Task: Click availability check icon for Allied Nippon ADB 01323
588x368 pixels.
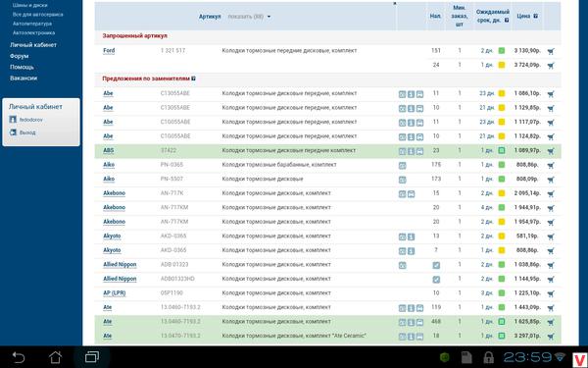Action: coord(436,266)
